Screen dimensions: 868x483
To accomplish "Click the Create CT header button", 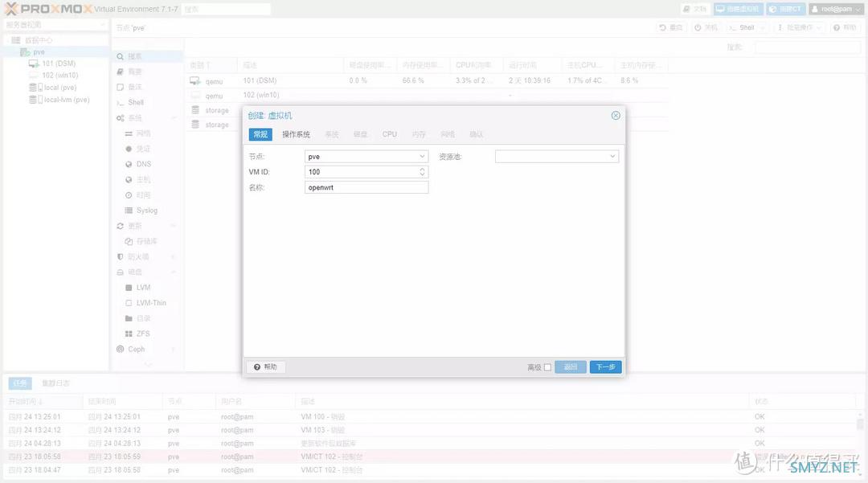I will 785,10.
